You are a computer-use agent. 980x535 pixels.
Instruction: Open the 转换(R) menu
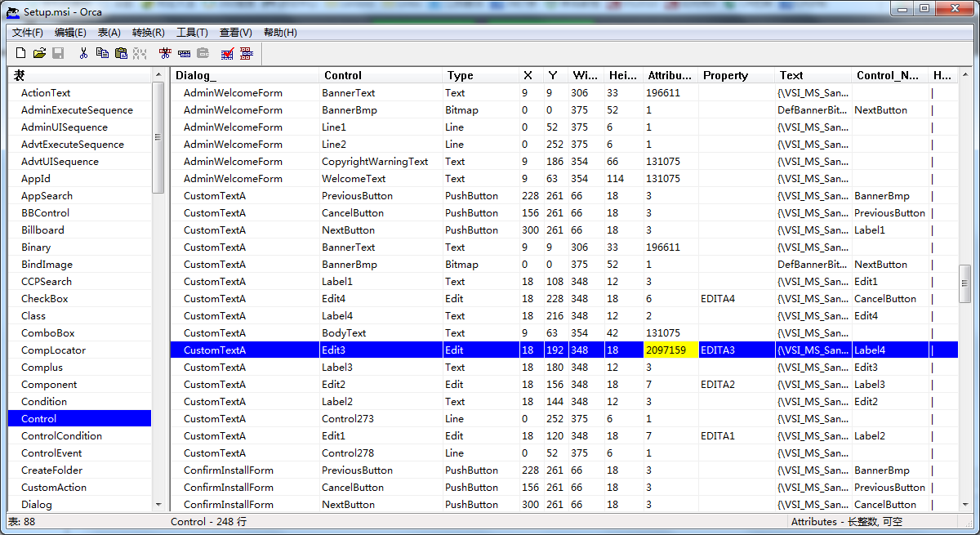148,33
